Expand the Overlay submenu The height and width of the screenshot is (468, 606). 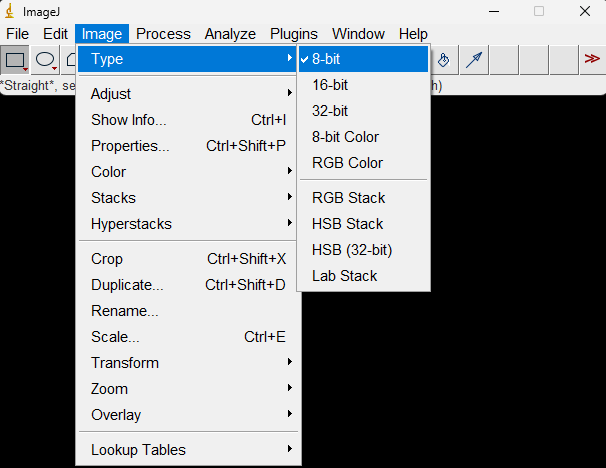[x=187, y=415]
